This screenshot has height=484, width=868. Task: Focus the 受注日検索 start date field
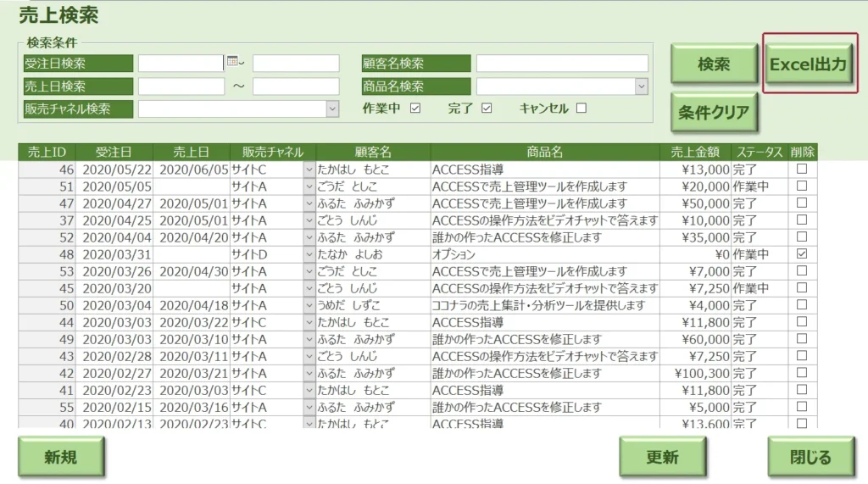181,64
